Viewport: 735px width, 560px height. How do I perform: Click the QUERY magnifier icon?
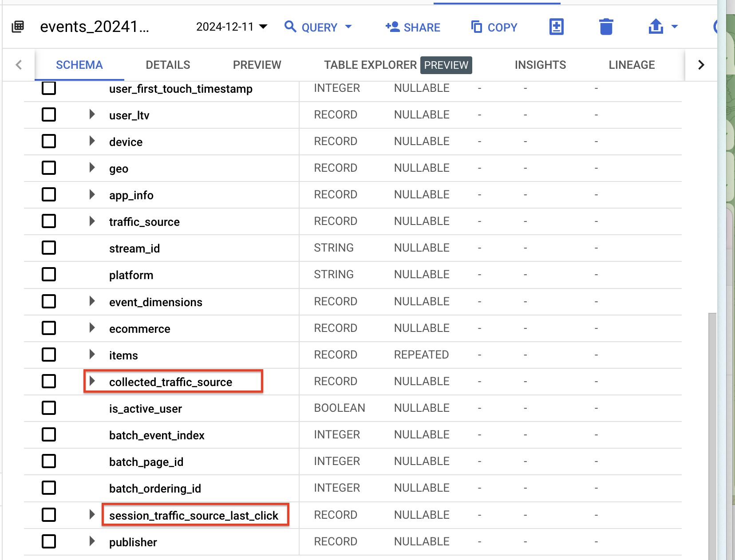pyautogui.click(x=290, y=27)
